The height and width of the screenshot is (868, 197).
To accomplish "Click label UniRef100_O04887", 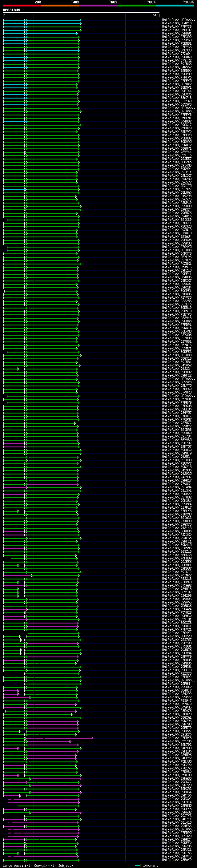I will pos(177,122).
